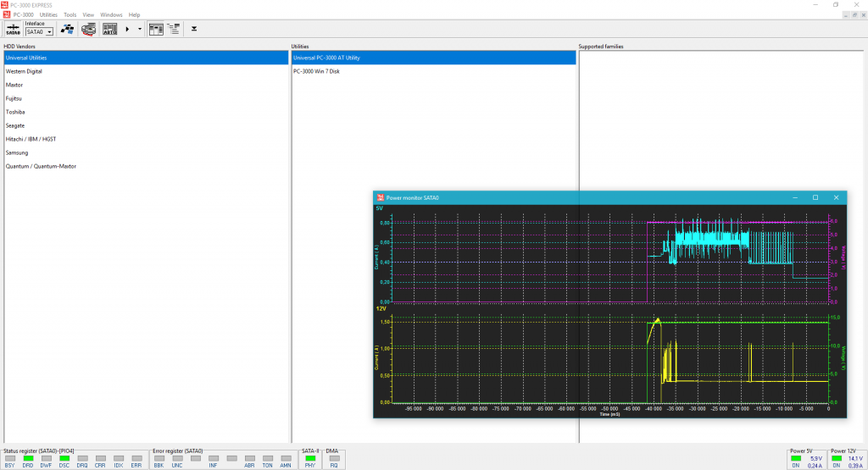The width and height of the screenshot is (868, 470).
Task: Switch to the panel layout view icon
Action: coord(156,29)
